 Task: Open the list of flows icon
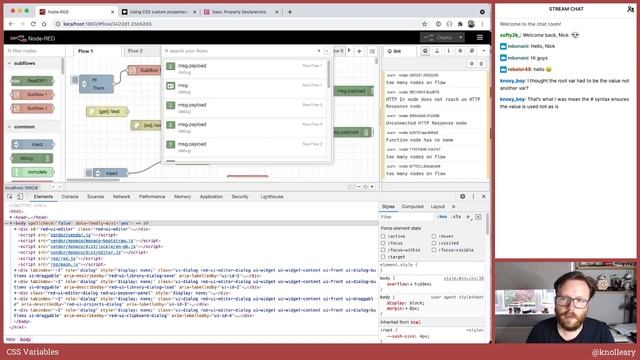tap(372, 51)
